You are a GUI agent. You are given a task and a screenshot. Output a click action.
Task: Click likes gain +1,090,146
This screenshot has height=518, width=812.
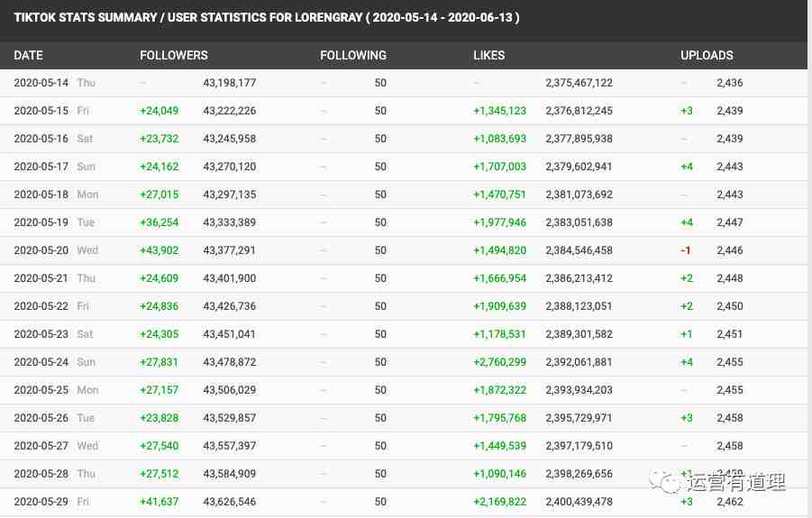point(500,474)
